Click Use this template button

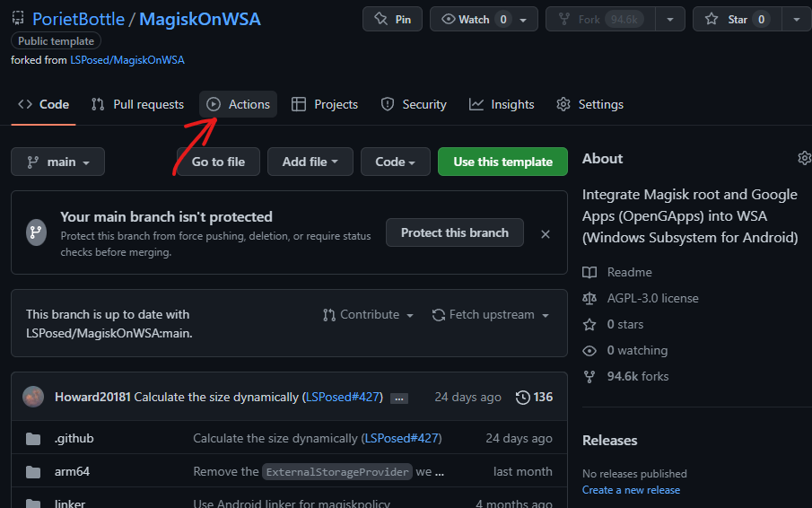502,162
